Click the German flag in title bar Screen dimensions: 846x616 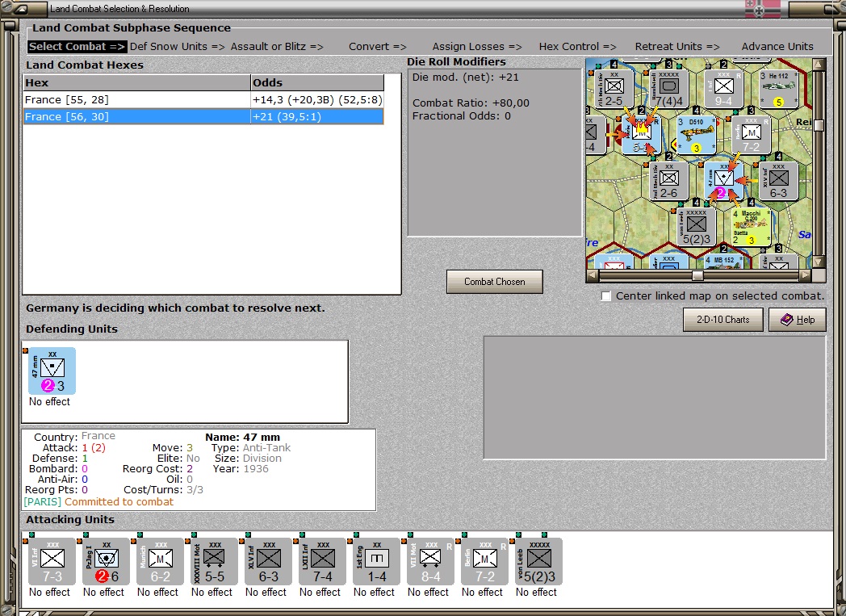763,9
